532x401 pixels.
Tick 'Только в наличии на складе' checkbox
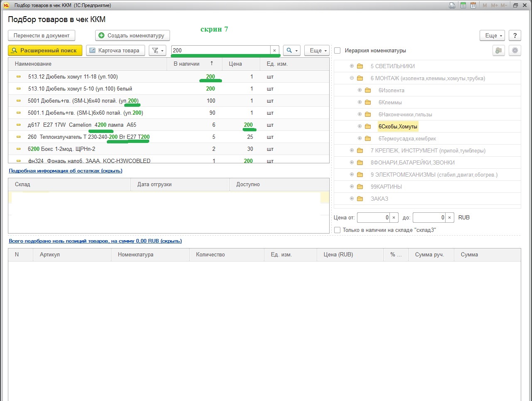337,230
